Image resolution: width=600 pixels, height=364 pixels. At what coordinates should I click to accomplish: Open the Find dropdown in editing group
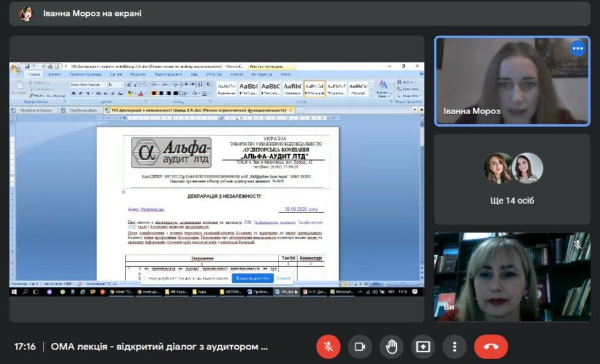point(406,82)
